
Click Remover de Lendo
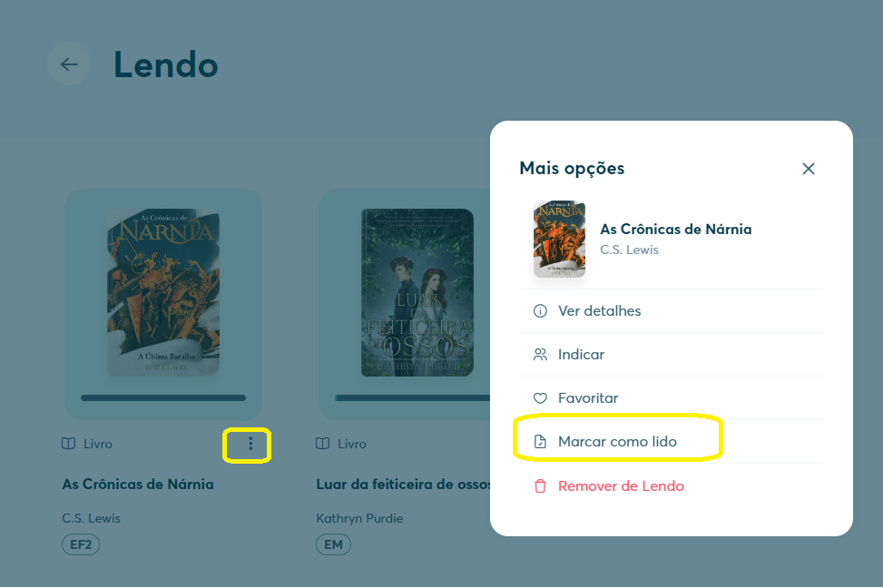[x=672, y=486]
